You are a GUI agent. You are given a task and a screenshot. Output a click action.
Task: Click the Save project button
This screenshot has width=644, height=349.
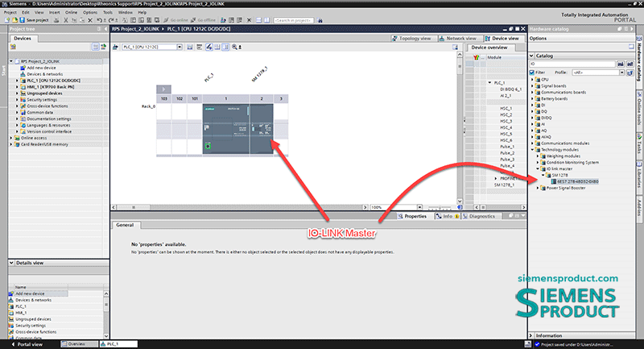point(35,20)
